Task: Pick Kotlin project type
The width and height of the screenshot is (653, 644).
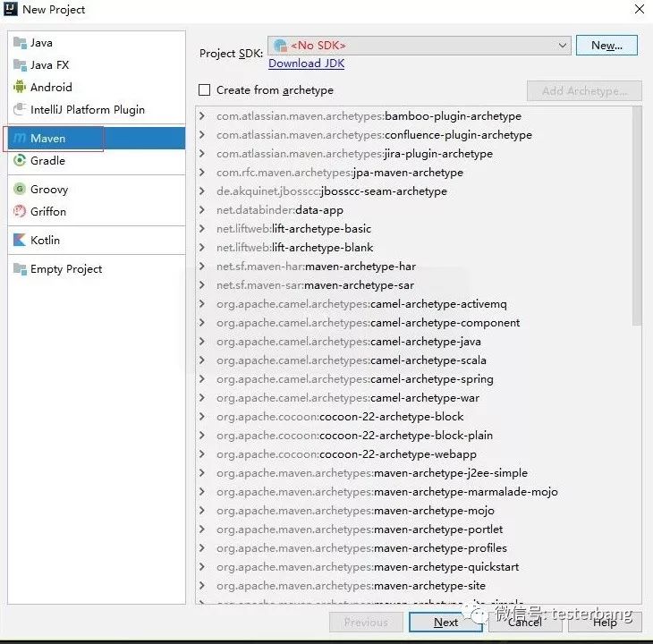Action: 97,240
